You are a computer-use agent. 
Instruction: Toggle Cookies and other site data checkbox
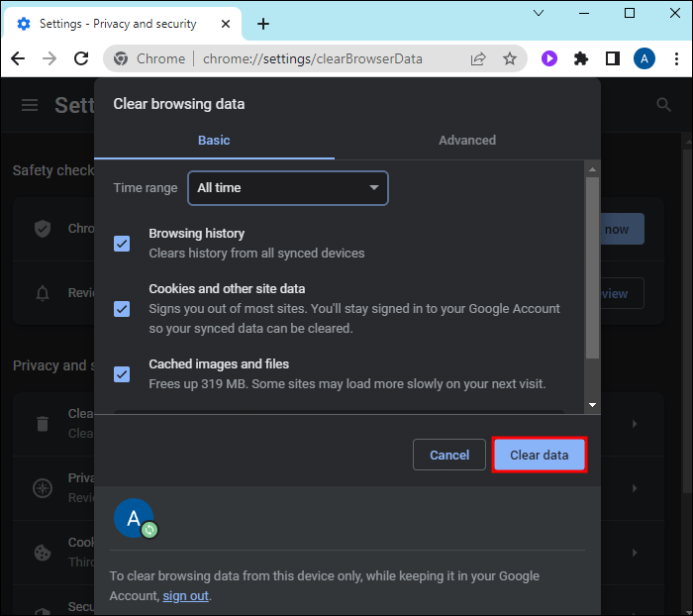(122, 309)
